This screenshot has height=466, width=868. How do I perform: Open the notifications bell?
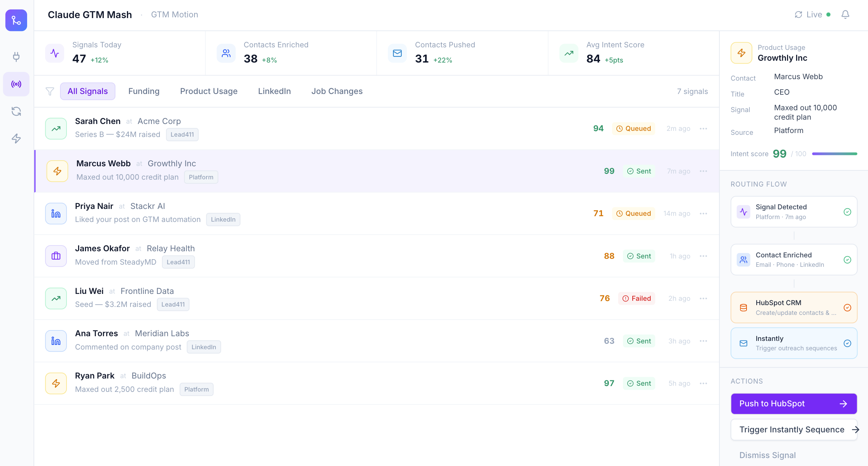click(846, 14)
